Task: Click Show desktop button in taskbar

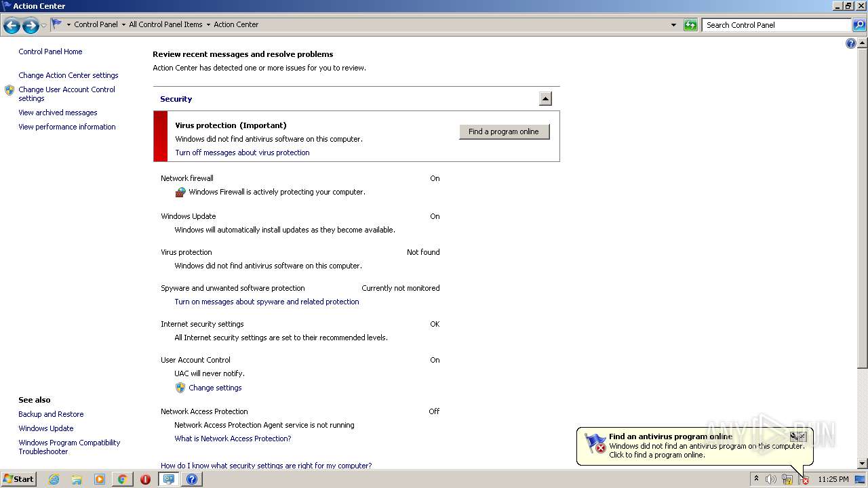Action: [x=860, y=479]
